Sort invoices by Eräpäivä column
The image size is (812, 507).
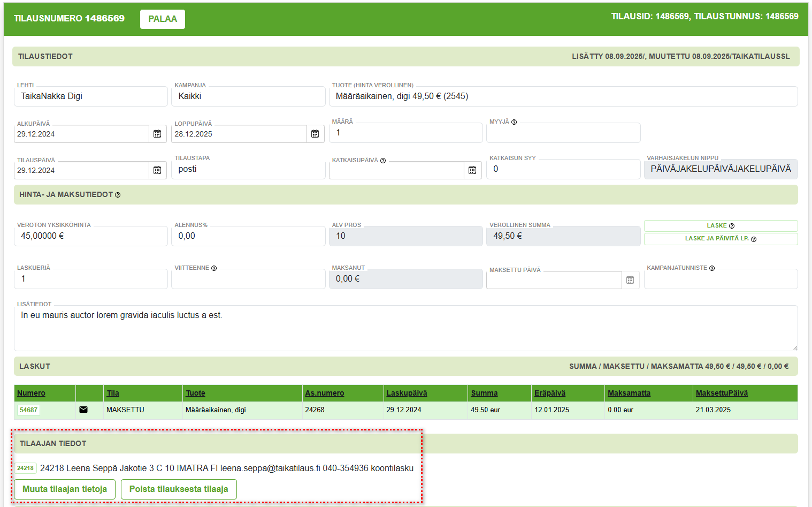pos(549,393)
